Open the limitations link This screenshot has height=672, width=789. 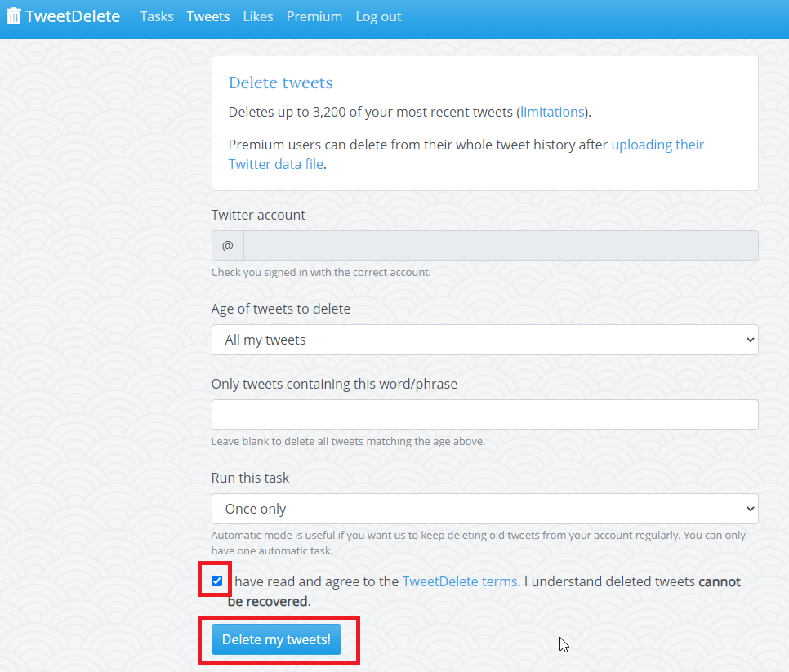click(x=552, y=112)
